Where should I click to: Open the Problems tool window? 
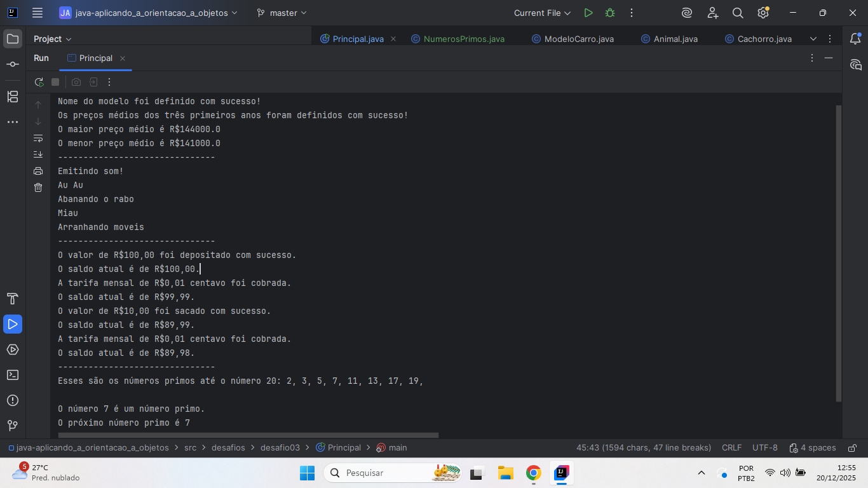pyautogui.click(x=13, y=400)
